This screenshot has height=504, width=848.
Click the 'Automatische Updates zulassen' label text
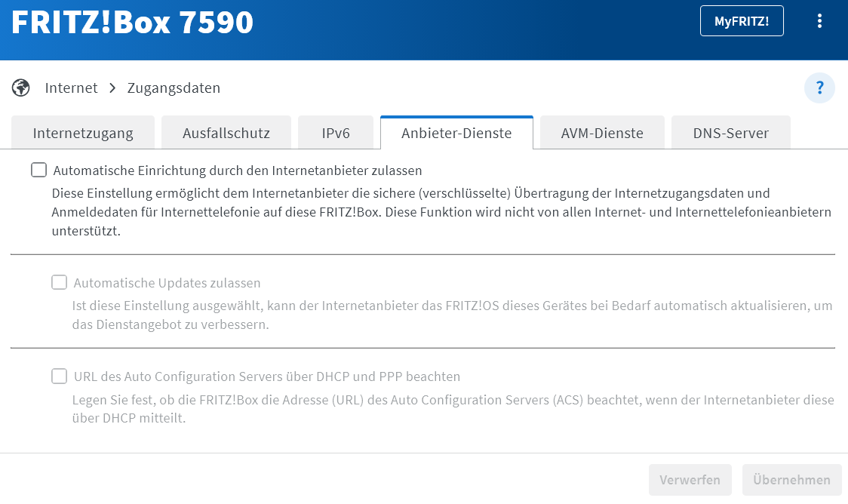tap(167, 283)
